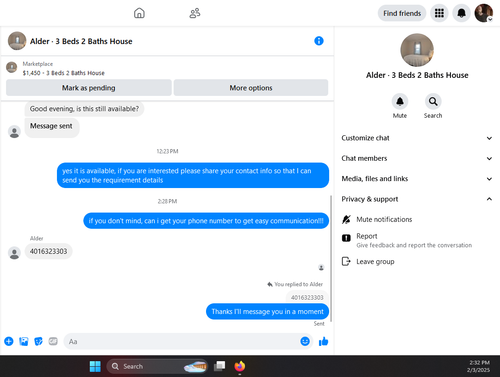Viewport: 500px width, 377px height.
Task: Send a thumbs up like
Action: [323, 341]
